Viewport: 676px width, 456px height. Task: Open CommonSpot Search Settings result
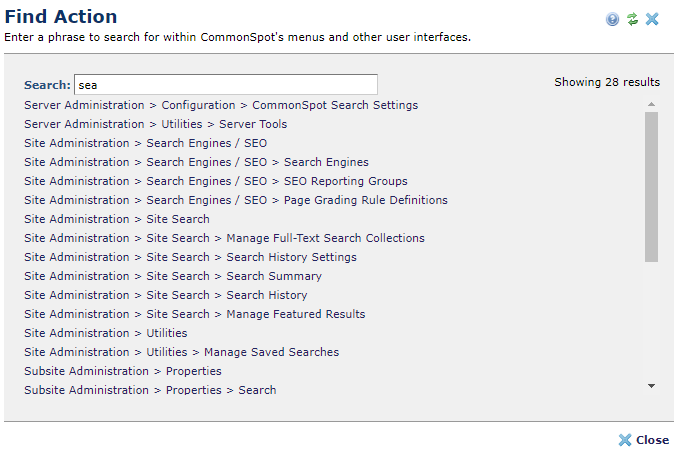[335, 105]
